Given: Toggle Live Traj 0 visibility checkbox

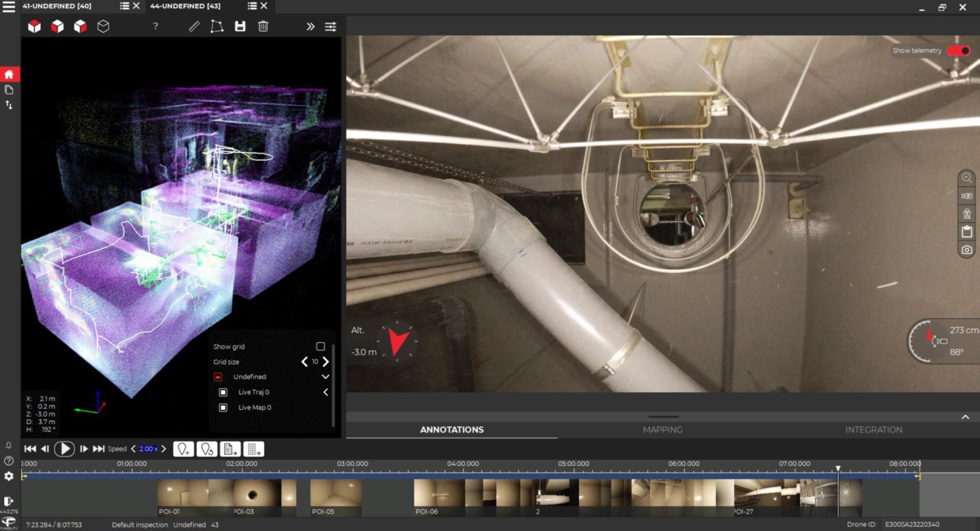Looking at the screenshot, I should [x=223, y=392].
